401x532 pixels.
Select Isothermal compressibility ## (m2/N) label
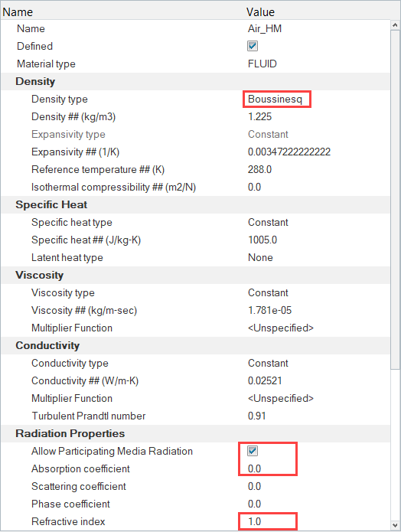click(113, 187)
